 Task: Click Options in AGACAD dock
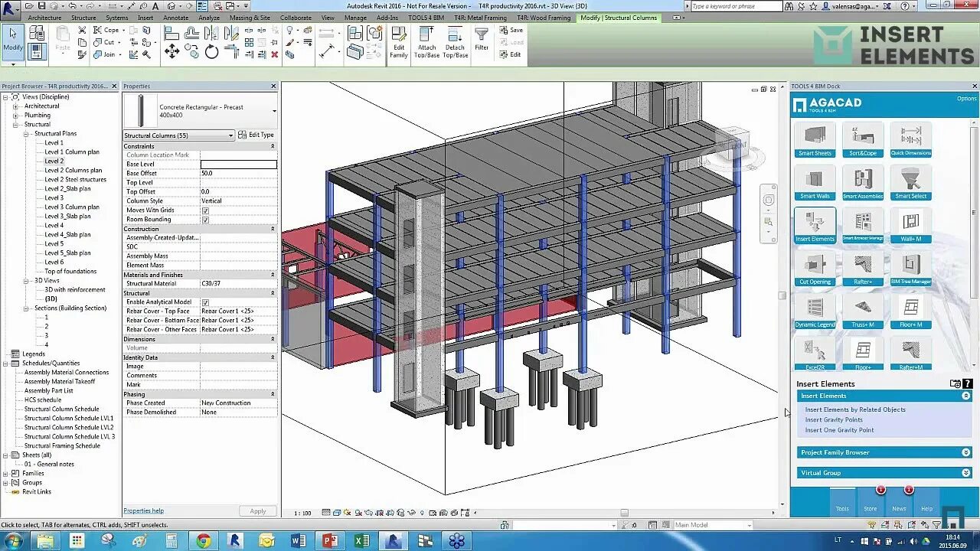(x=966, y=99)
